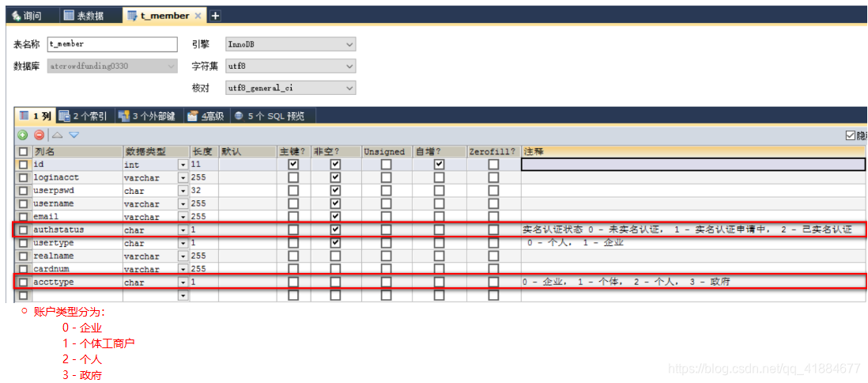The width and height of the screenshot is (868, 383).
Task: Click the 长度 column header
Action: [x=204, y=152]
